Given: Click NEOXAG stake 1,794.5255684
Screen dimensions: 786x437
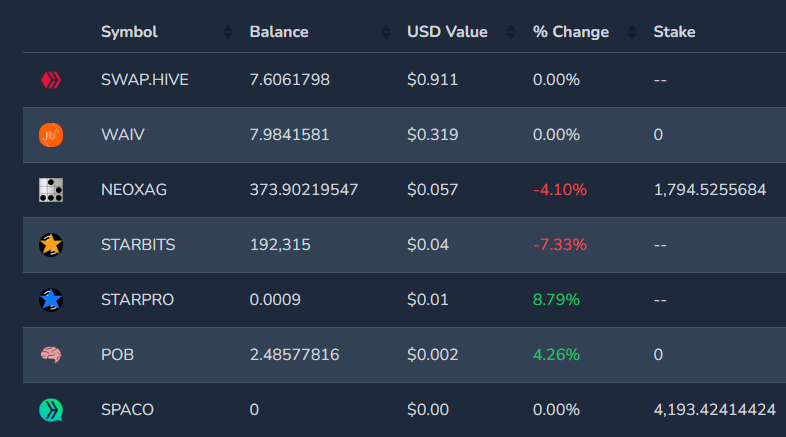Looking at the screenshot, I should tap(710, 190).
